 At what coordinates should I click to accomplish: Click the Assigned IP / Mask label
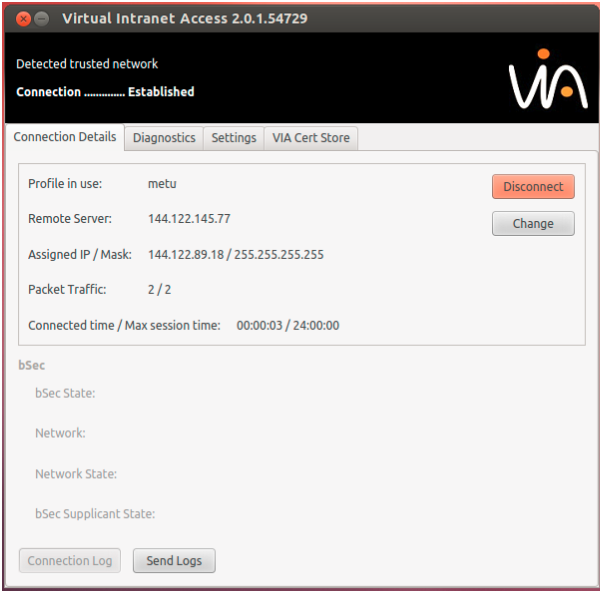tap(80, 254)
